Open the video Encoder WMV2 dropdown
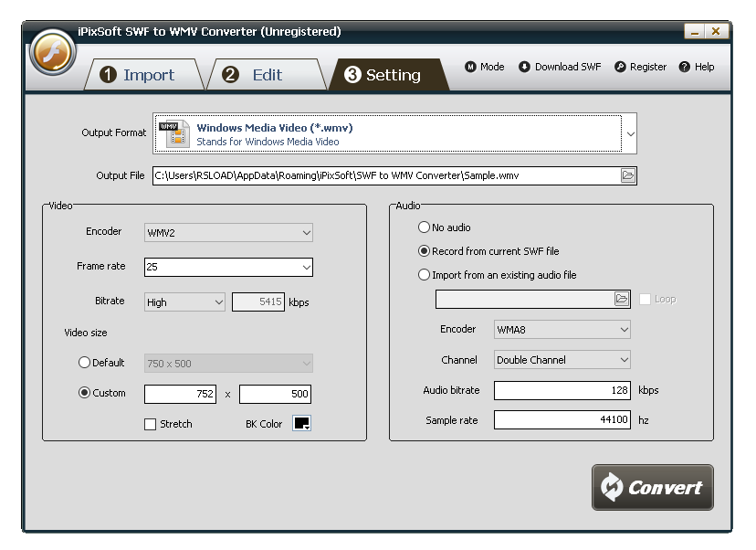The width and height of the screenshot is (756, 550). click(228, 233)
